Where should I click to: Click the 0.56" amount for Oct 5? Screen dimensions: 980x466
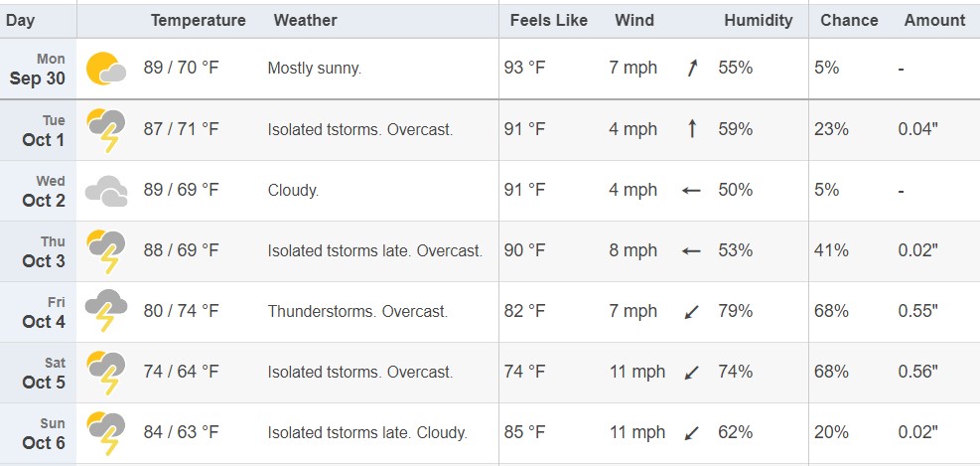[917, 372]
